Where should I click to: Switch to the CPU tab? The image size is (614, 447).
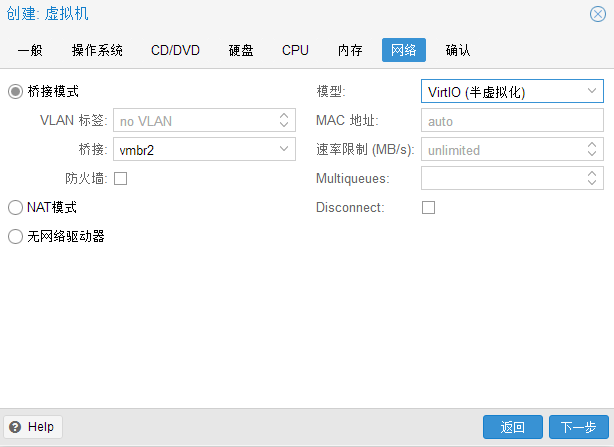(295, 50)
